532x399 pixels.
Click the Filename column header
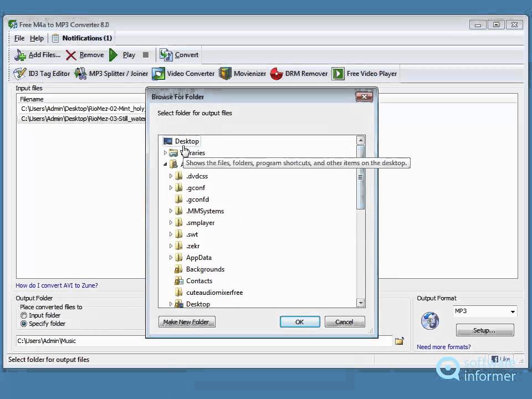click(x=32, y=99)
